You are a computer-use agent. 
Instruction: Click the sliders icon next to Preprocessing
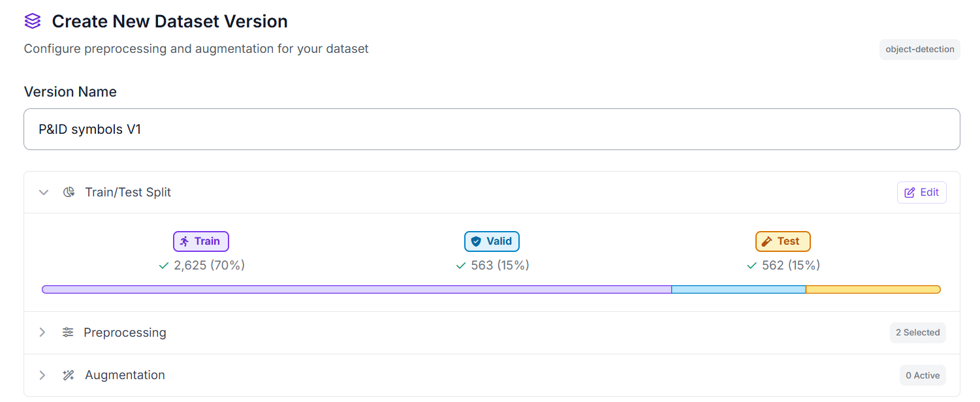coord(68,333)
